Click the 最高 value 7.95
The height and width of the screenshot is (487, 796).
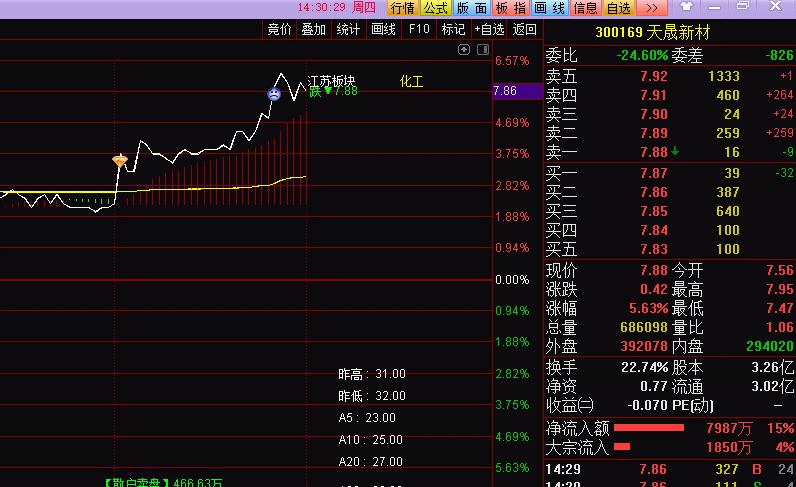coord(780,289)
